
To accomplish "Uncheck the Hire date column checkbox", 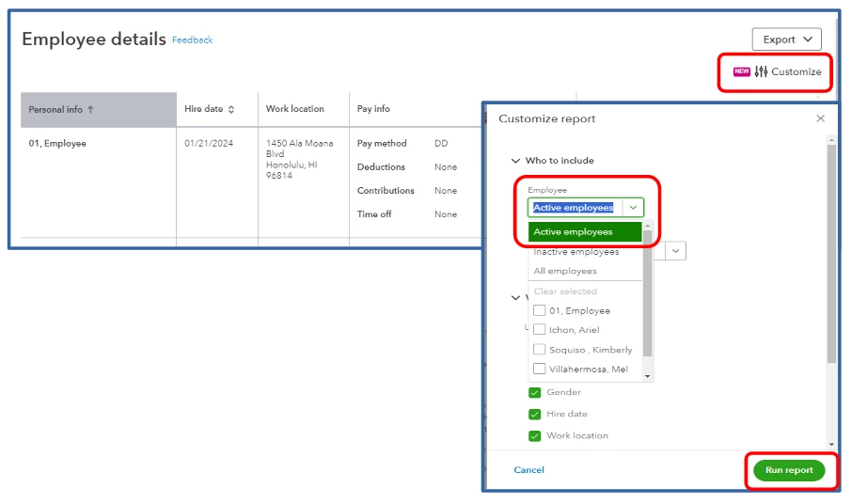I will (x=535, y=414).
